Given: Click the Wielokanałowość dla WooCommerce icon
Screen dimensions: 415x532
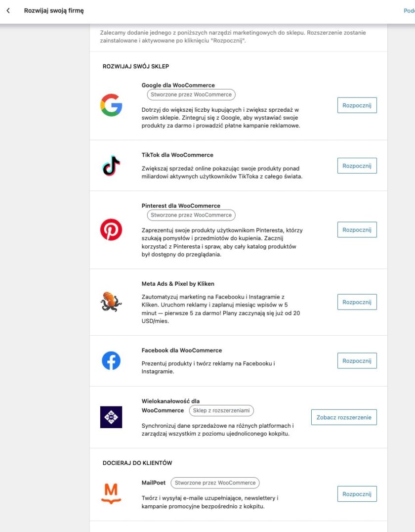Looking at the screenshot, I should click(x=111, y=417).
